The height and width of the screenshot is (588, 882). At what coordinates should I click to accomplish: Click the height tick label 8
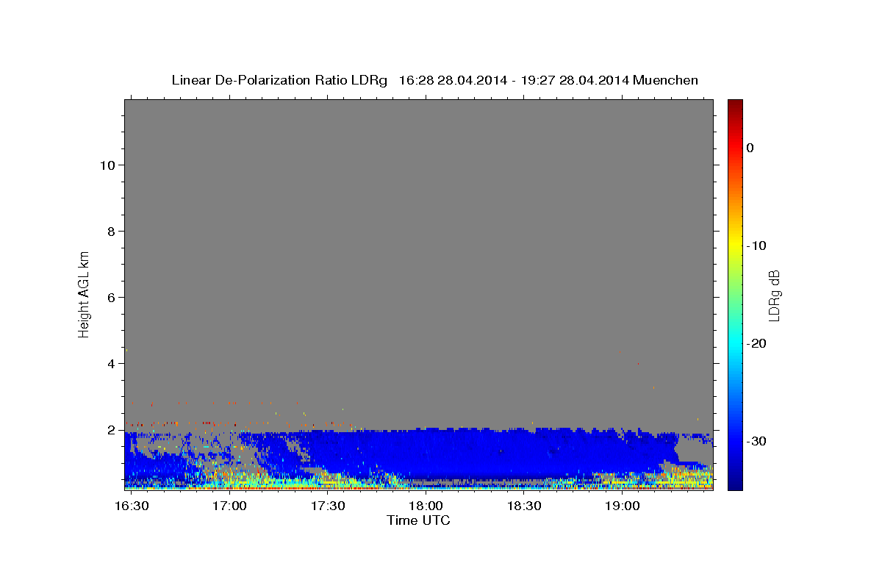click(111, 232)
